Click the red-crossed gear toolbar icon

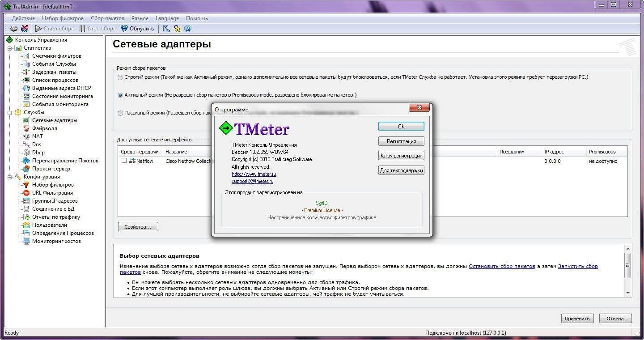point(25,29)
